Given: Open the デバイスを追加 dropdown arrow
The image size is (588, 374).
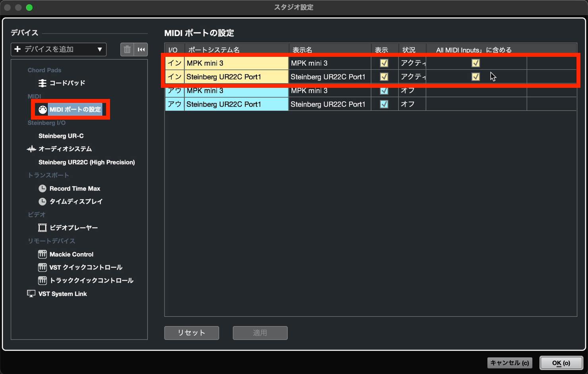Looking at the screenshot, I should click(x=100, y=49).
